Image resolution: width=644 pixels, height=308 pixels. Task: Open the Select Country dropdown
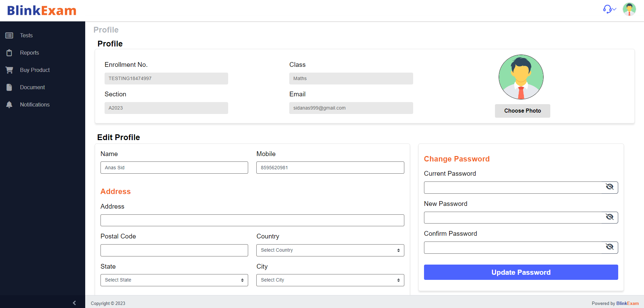[x=330, y=250]
